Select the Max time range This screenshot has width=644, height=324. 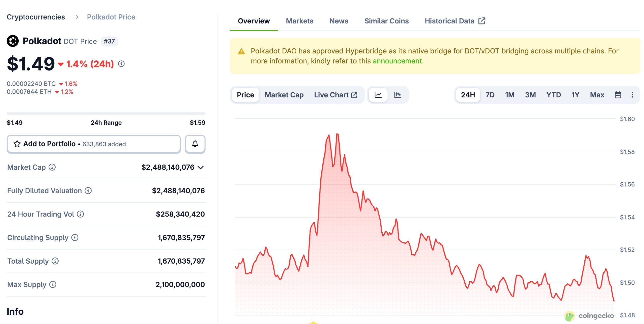pyautogui.click(x=597, y=95)
